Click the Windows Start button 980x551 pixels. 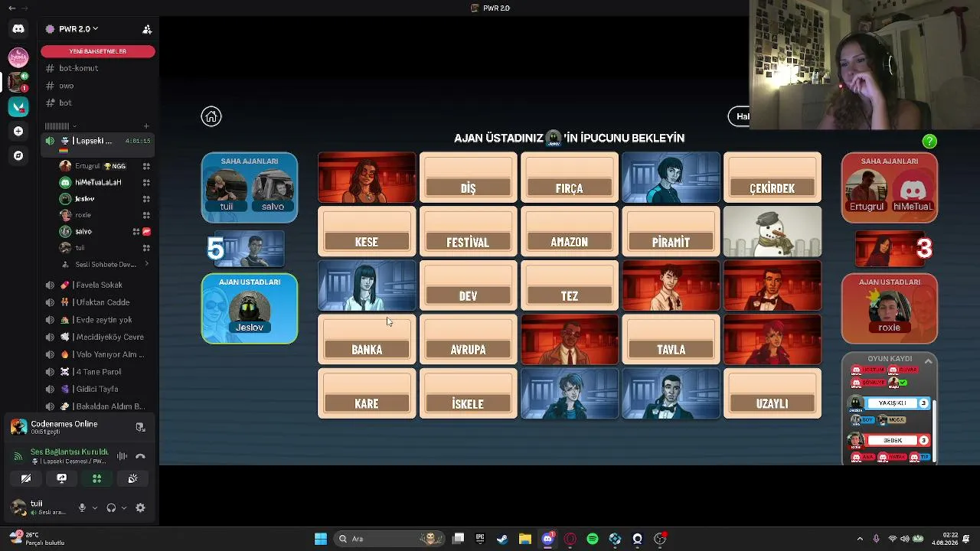point(321,539)
